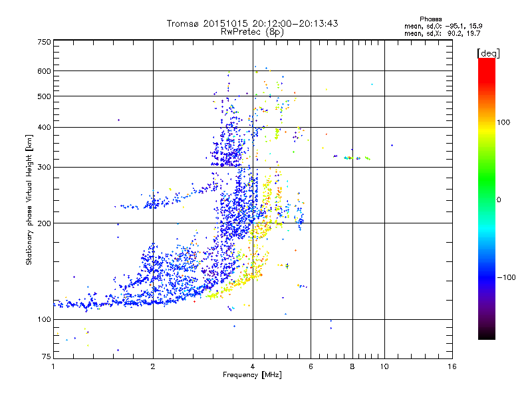Select the 'mean, sd,X: 90.2, 19.7' line
Viewport: 532px width, 399px height.
[442, 33]
